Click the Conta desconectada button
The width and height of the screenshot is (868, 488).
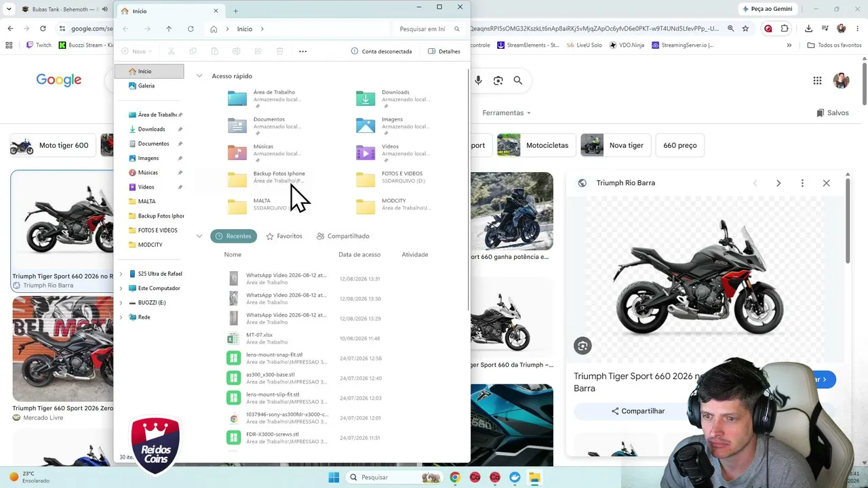click(x=381, y=52)
